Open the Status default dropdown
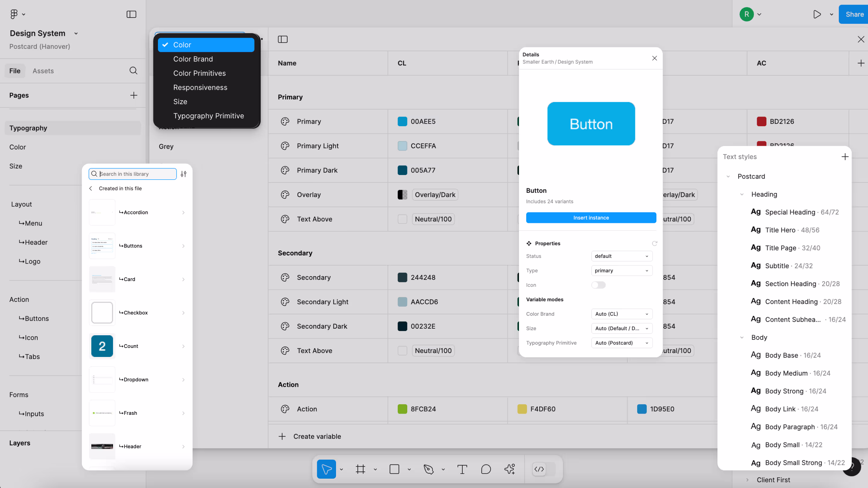This screenshot has height=488, width=868. pyautogui.click(x=621, y=256)
